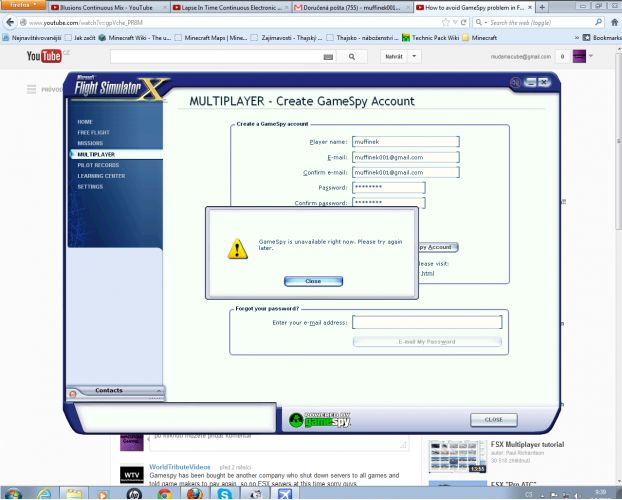Open the FSX Multiplayer tutorial video thumbnail
The height and width of the screenshot is (500, 622).
(x=457, y=456)
